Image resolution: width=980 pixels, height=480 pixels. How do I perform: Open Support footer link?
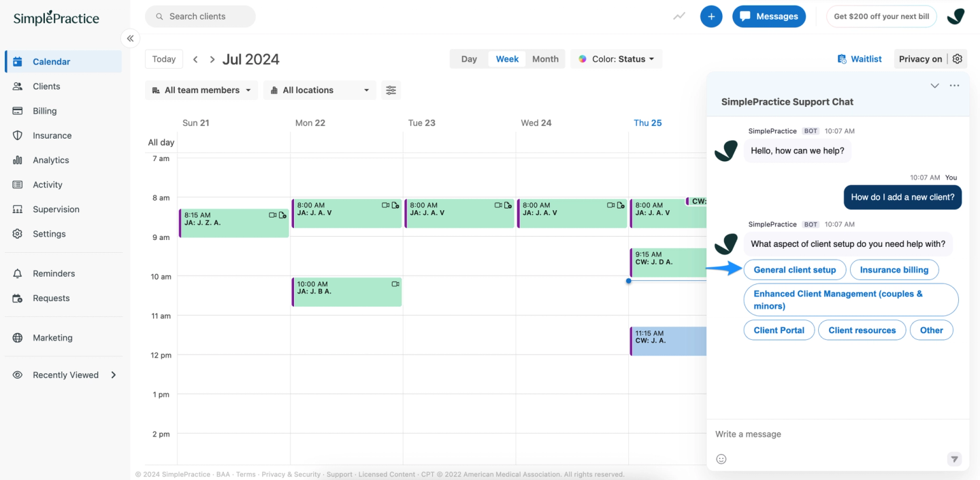coord(340,475)
